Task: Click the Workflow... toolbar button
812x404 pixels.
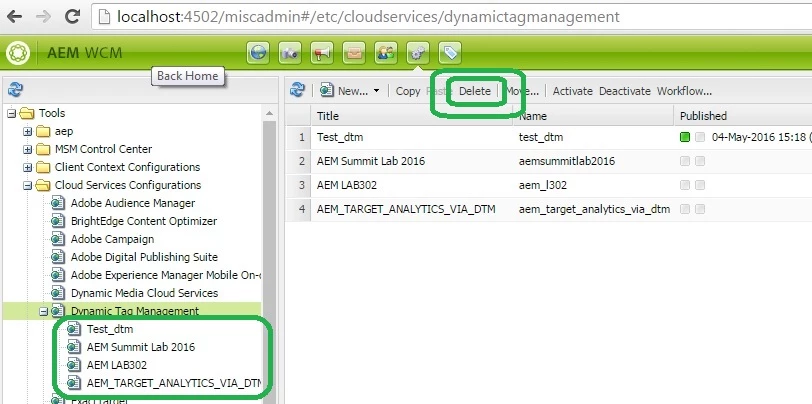Action: point(684,91)
